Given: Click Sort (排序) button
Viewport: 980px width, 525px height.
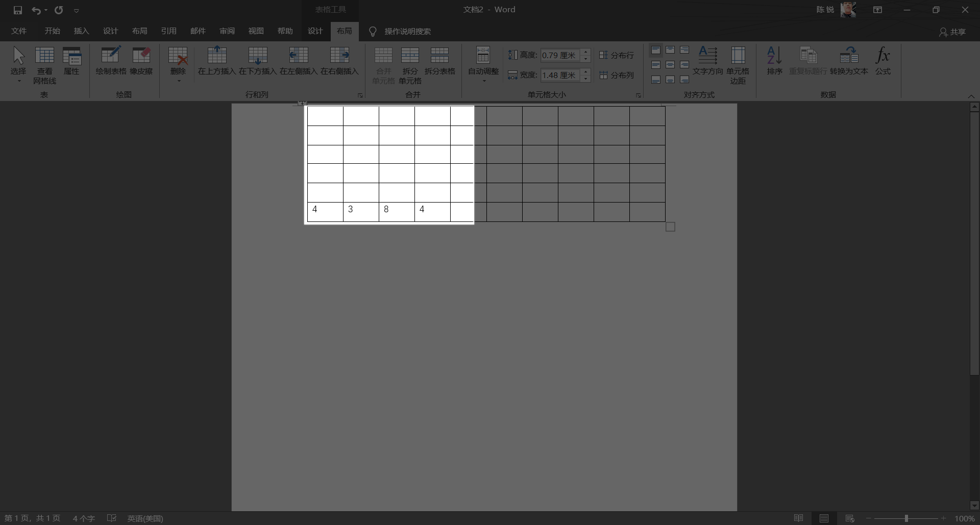Looking at the screenshot, I should pos(774,61).
